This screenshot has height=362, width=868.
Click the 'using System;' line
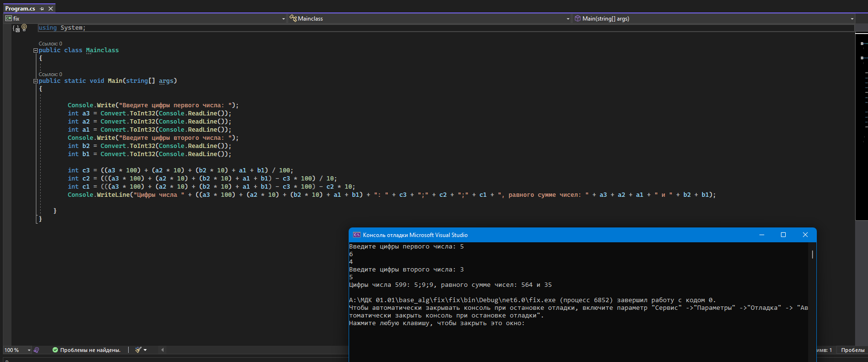point(62,28)
